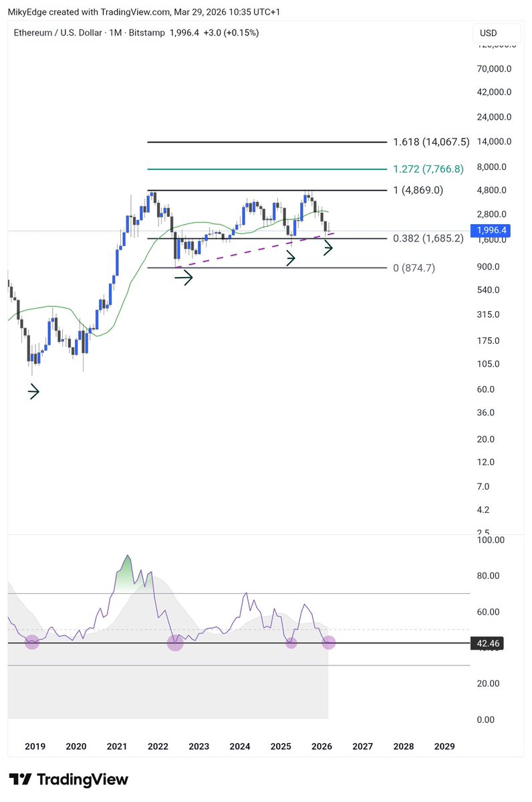
Task: Click the 540.0 price axis label
Action: 488,290
